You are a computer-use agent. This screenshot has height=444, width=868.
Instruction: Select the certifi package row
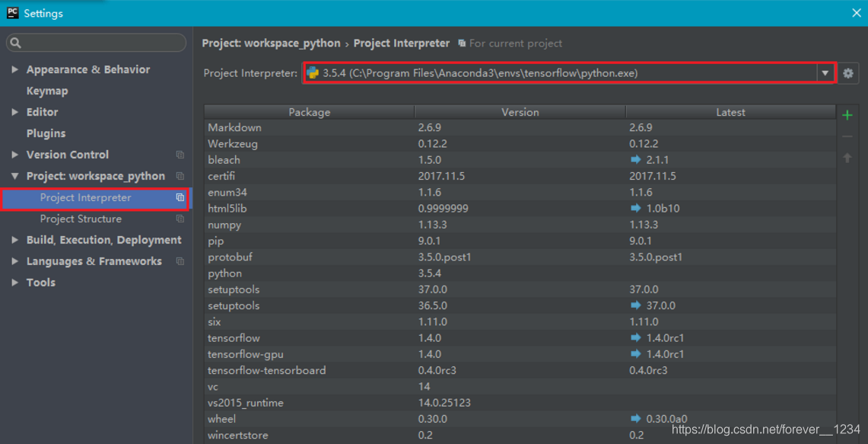pyautogui.click(x=520, y=176)
